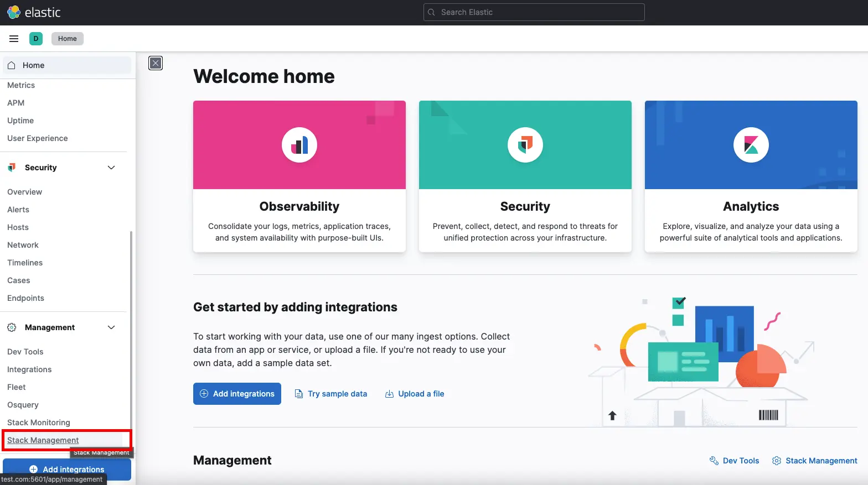Image resolution: width=868 pixels, height=485 pixels.
Task: Click the Add integrations button in main content
Action: point(237,394)
